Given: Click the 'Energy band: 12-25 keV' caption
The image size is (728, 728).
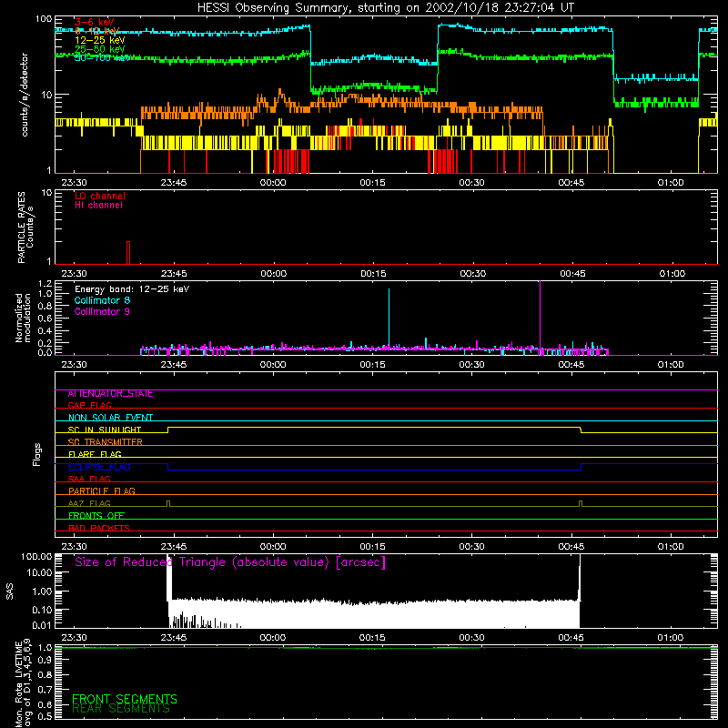Looking at the screenshot, I should tap(132, 289).
